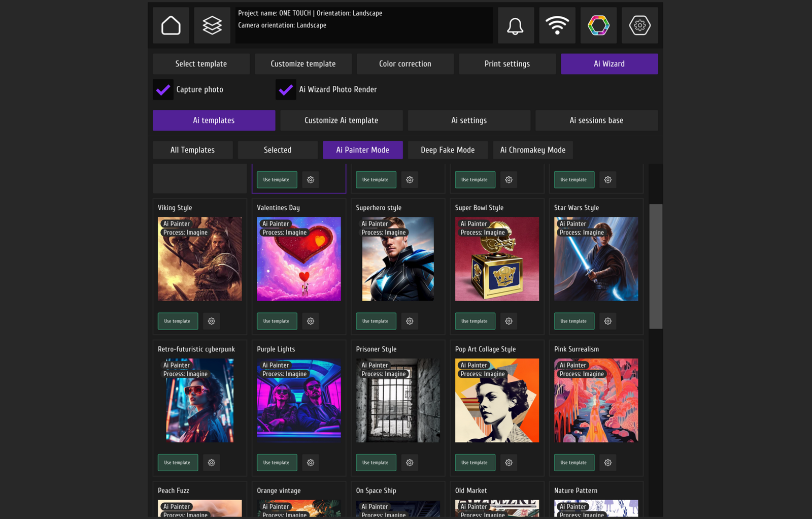This screenshot has width=812, height=519.
Task: Click the Superhero style preview image
Action: pos(398,259)
